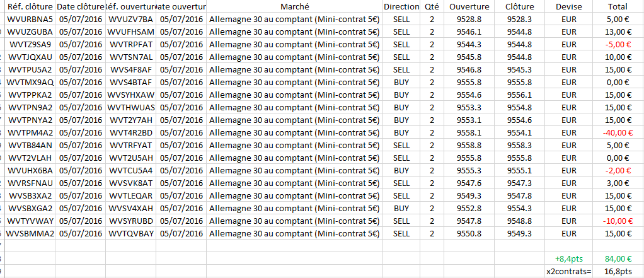Click the WVUZV7BA opening reference cell

tap(130, 19)
